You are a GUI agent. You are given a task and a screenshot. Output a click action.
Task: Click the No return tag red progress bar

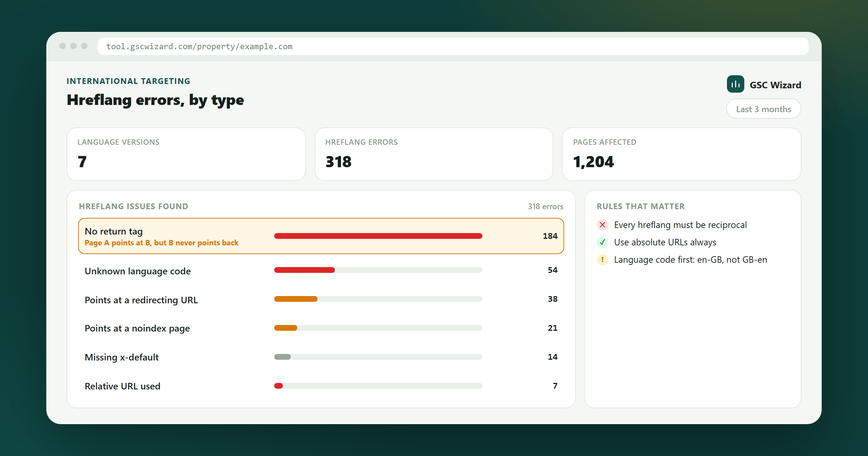click(x=378, y=236)
